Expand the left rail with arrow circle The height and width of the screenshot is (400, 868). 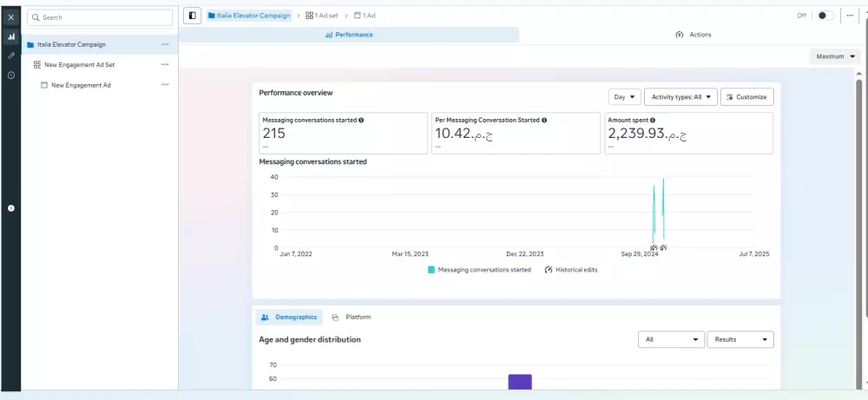[x=11, y=208]
